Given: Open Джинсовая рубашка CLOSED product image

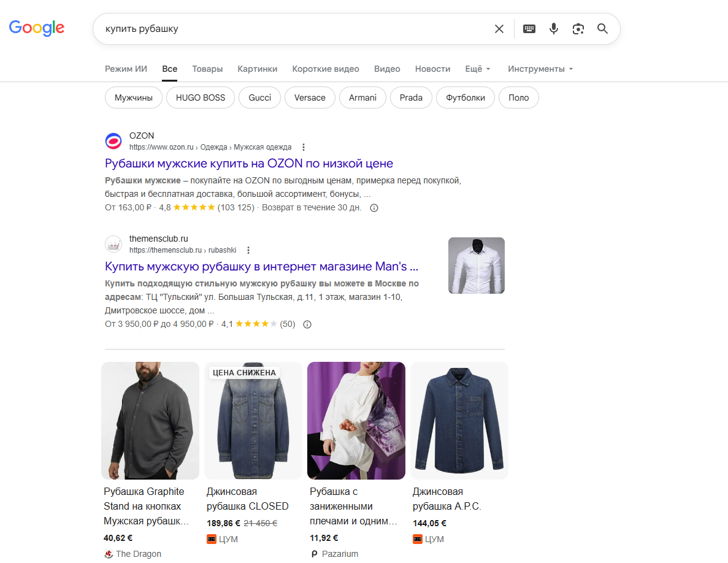Looking at the screenshot, I should (x=253, y=421).
